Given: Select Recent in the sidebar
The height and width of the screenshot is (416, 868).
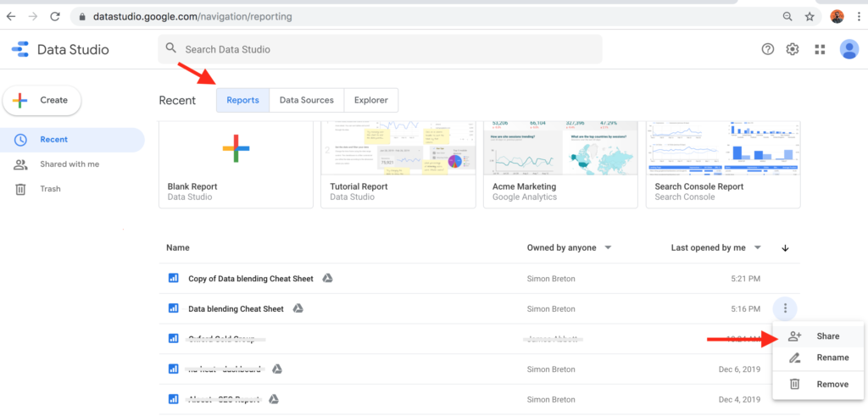Looking at the screenshot, I should pyautogui.click(x=72, y=140).
